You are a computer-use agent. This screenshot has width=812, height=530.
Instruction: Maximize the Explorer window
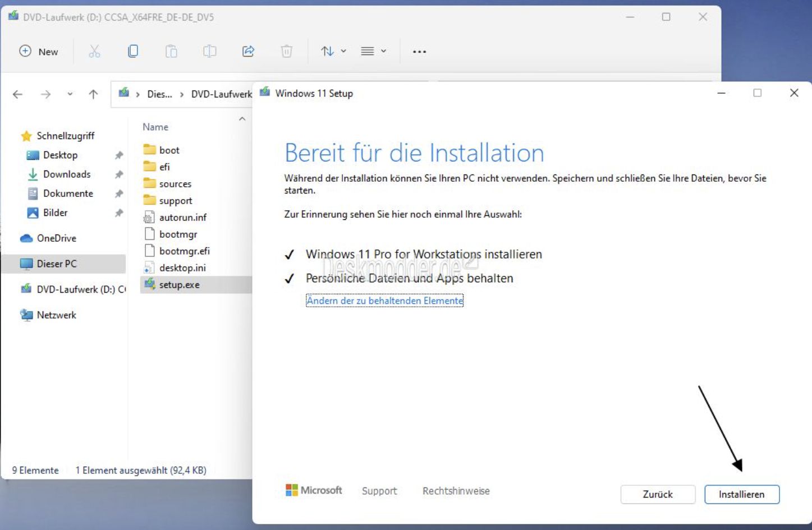click(666, 17)
